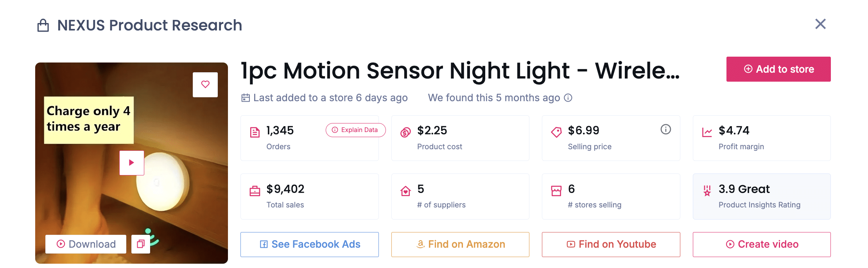This screenshot has height=268, width=868.
Task: Open the info tooltip after 'We found this 5 months ago'
Action: (x=568, y=98)
